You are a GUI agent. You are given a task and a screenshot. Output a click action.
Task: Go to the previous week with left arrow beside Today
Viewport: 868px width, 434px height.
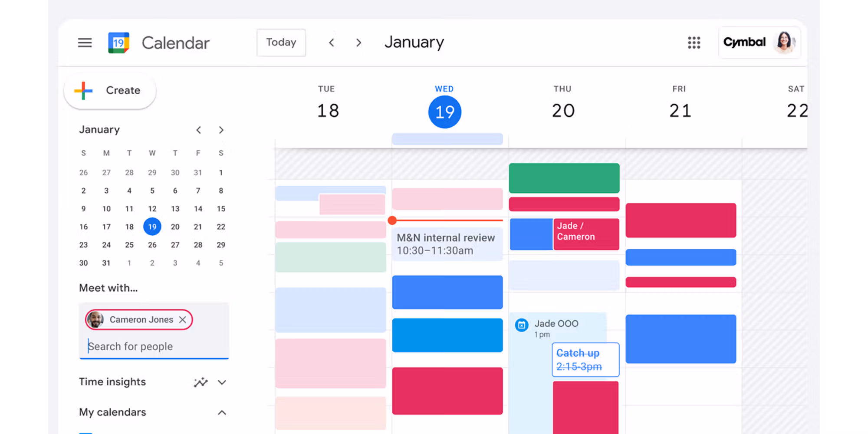coord(332,43)
